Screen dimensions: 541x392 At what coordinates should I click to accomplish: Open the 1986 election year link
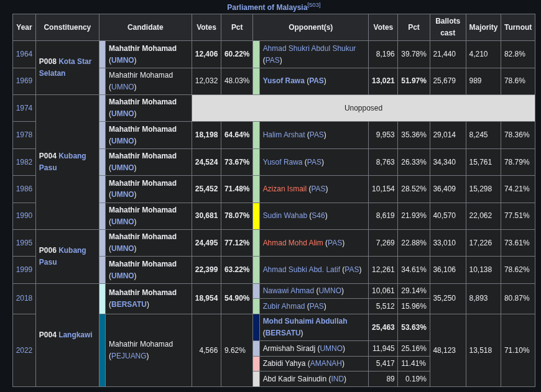pos(24,189)
